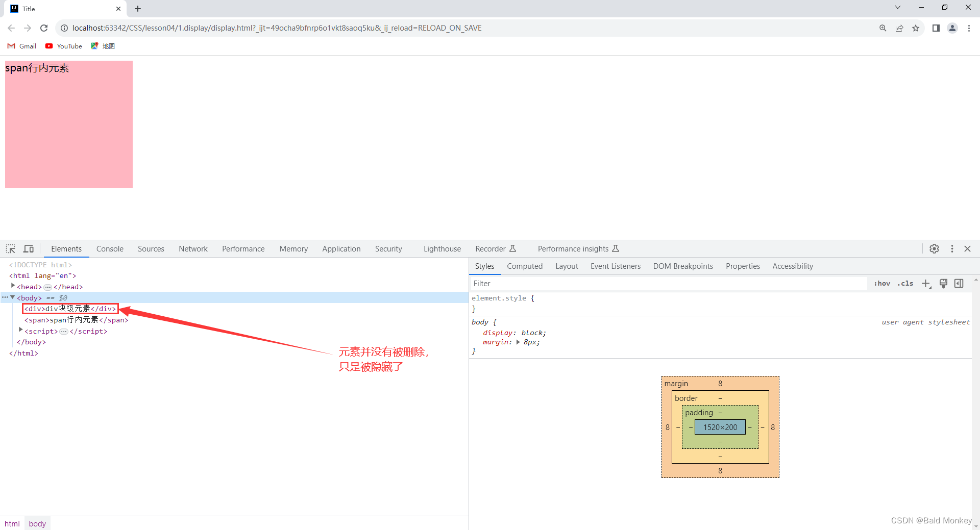Switch to the Sources tab
980x530 pixels.
tap(151, 248)
